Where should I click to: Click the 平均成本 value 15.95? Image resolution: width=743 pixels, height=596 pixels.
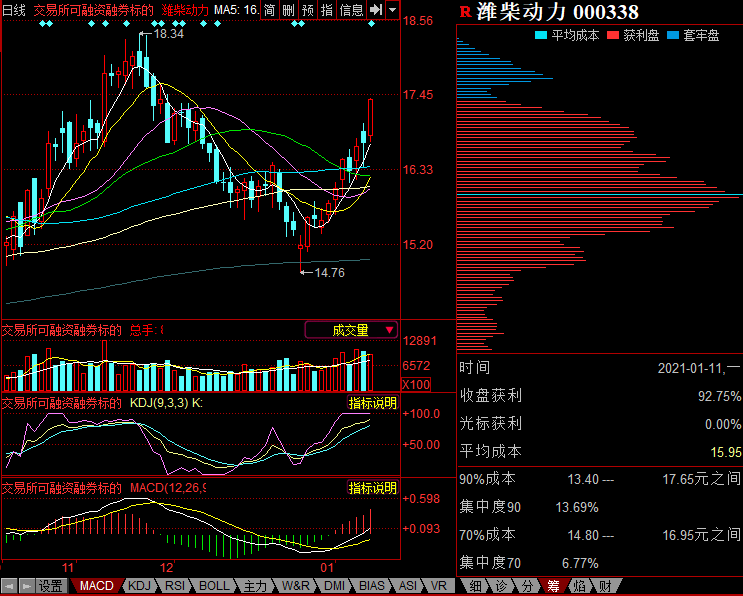[726, 452]
